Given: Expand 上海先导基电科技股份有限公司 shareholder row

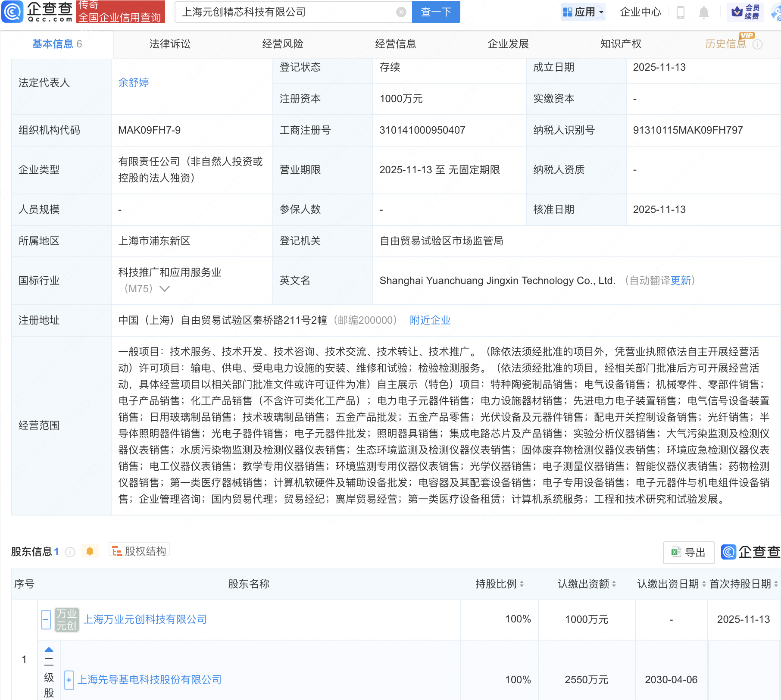Looking at the screenshot, I should [69, 680].
